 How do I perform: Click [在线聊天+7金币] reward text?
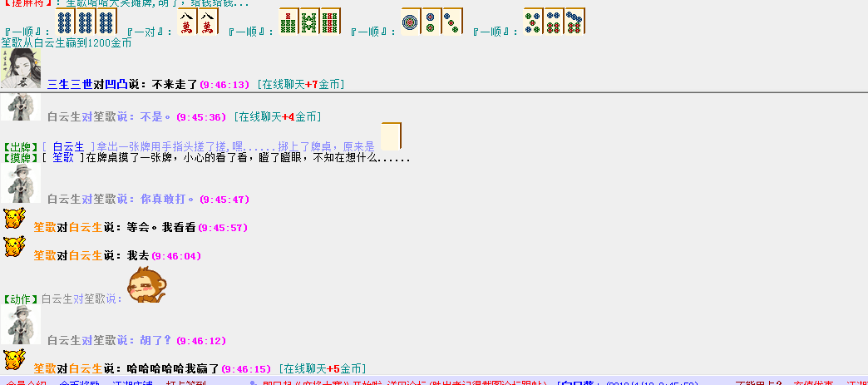pyautogui.click(x=301, y=84)
